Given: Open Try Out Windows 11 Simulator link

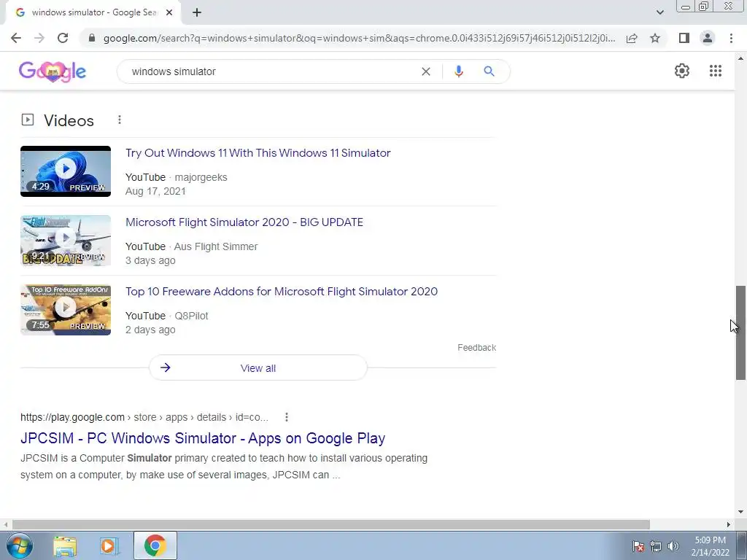Looking at the screenshot, I should point(258,153).
